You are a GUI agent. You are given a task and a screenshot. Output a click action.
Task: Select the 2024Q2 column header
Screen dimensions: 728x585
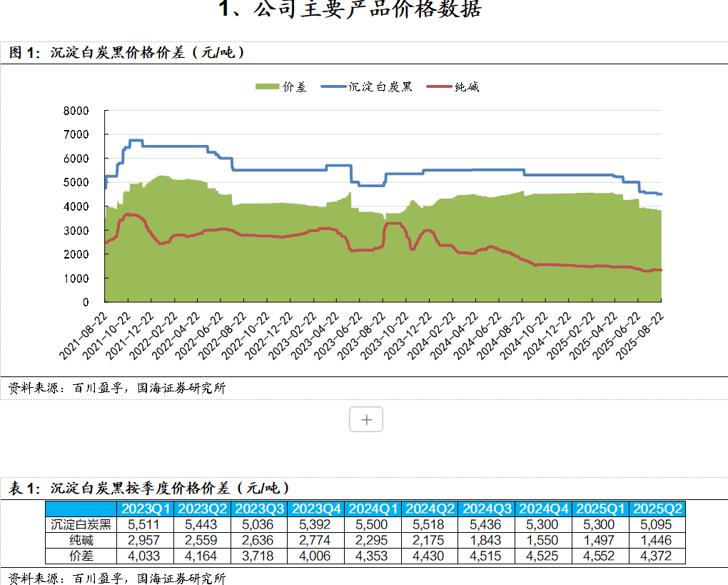(x=430, y=509)
